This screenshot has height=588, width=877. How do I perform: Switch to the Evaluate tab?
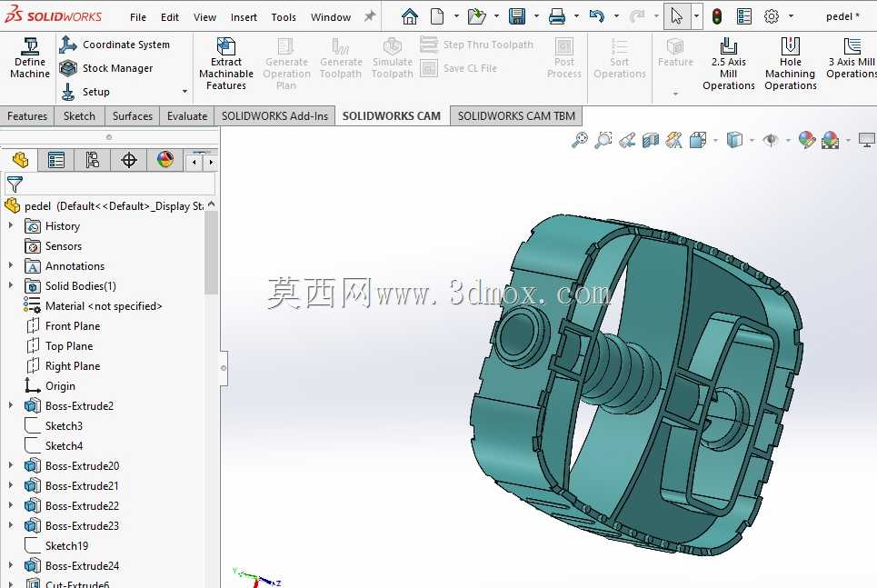coord(187,115)
